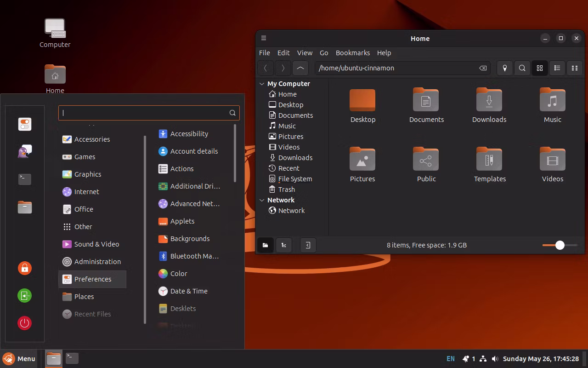Click the orange Lock Screen icon
The width and height of the screenshot is (588, 368).
pos(25,268)
